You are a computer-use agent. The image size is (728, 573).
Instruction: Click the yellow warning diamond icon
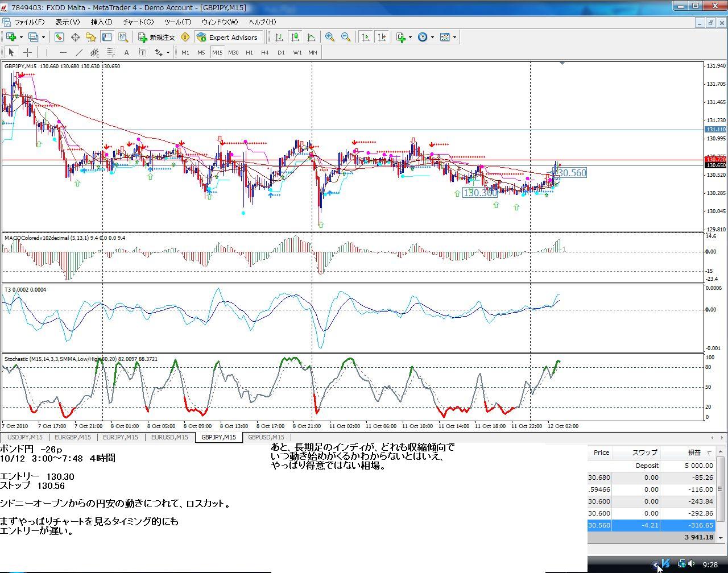click(185, 37)
